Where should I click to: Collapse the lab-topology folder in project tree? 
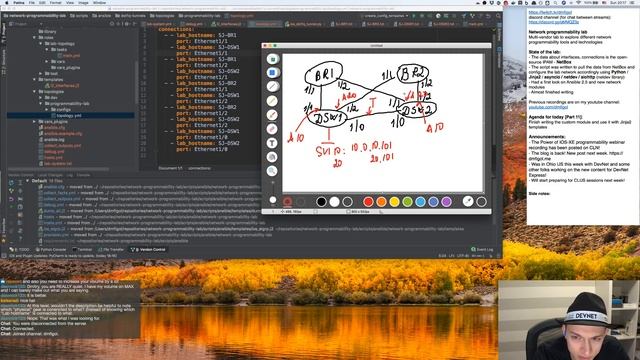coord(41,44)
